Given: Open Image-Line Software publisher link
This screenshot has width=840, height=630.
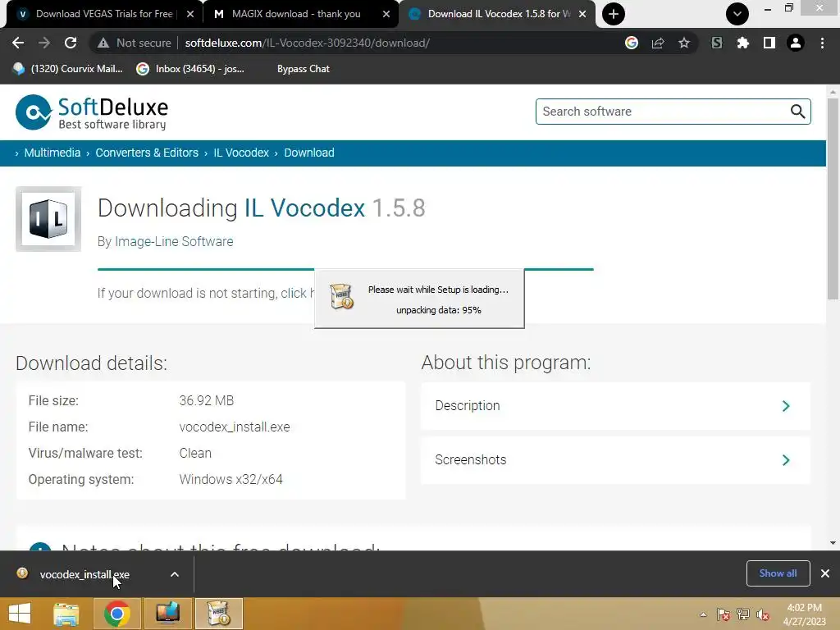Looking at the screenshot, I should pos(174,242).
